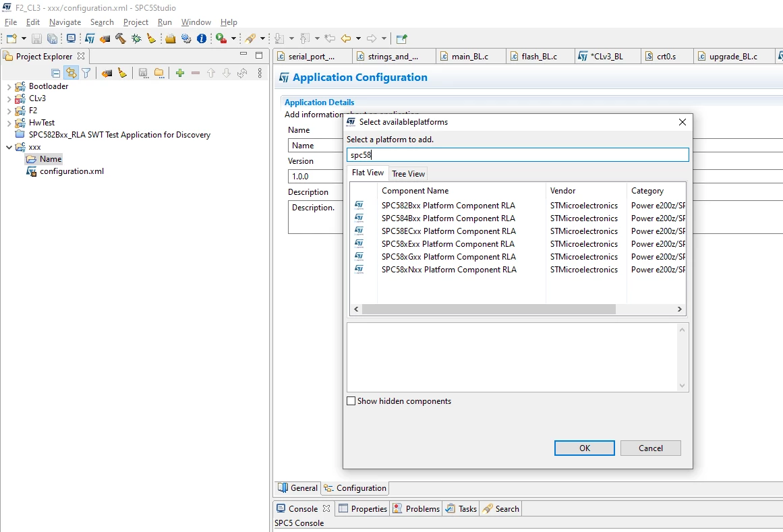Click the SPC5 wizard icon in toolbar

coord(90,38)
